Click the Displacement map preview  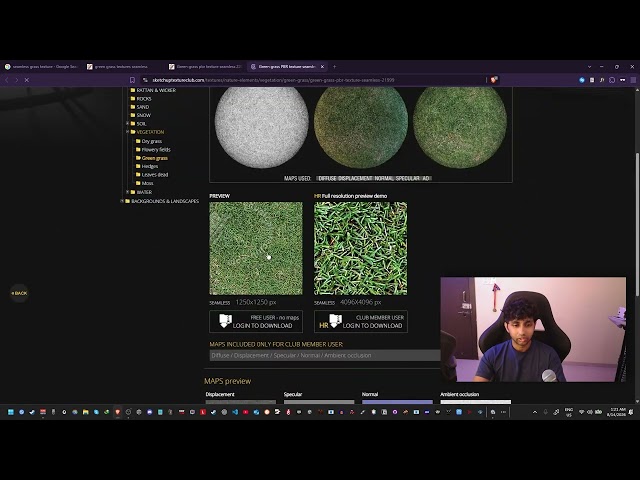pyautogui.click(x=240, y=402)
